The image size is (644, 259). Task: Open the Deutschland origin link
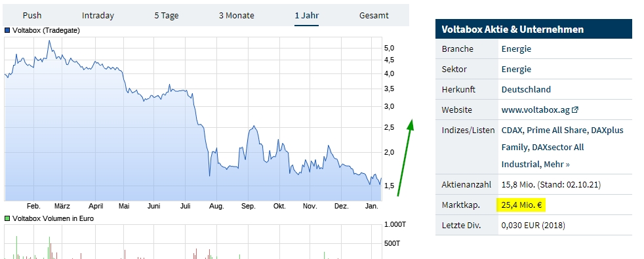[x=526, y=89]
